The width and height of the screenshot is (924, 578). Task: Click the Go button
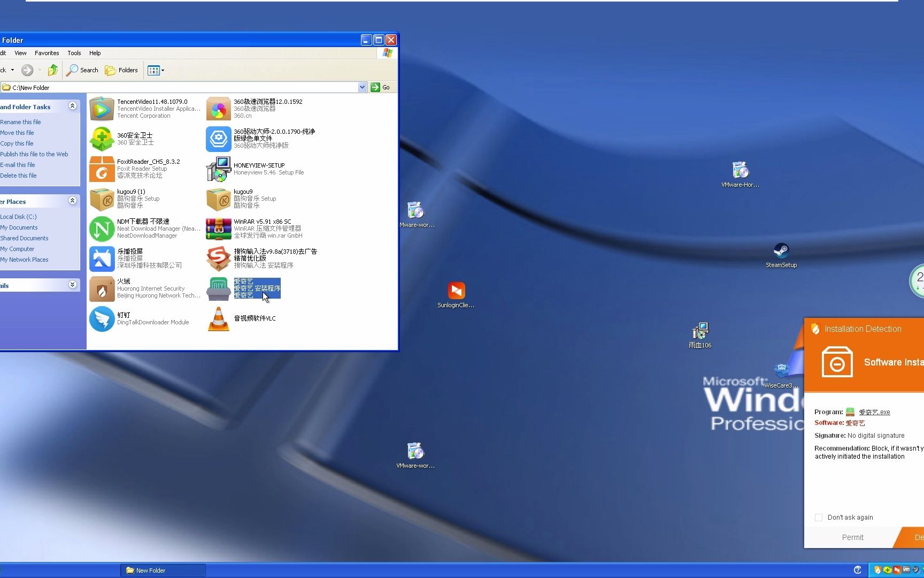coord(381,87)
